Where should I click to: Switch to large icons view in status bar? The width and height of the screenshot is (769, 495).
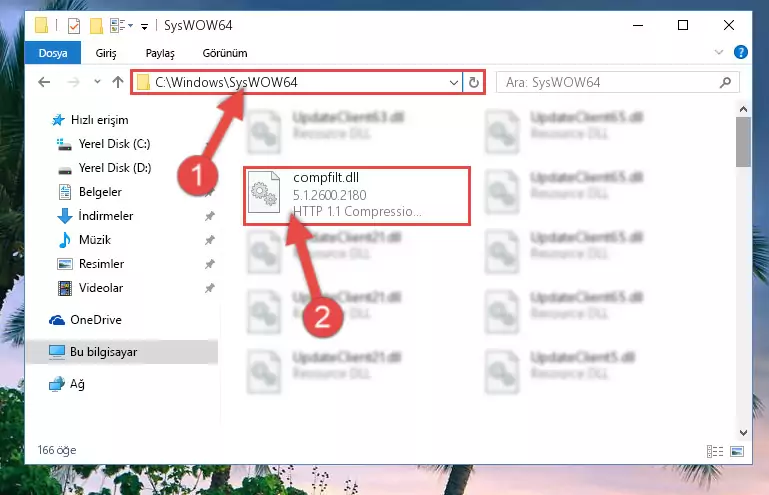point(737,451)
